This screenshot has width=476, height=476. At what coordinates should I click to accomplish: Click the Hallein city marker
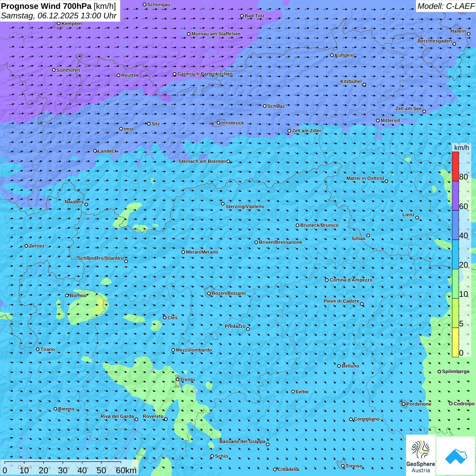pyautogui.click(x=469, y=34)
